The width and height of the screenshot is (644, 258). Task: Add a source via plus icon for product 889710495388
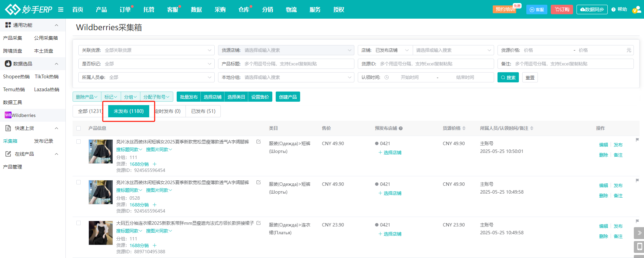[155, 245]
